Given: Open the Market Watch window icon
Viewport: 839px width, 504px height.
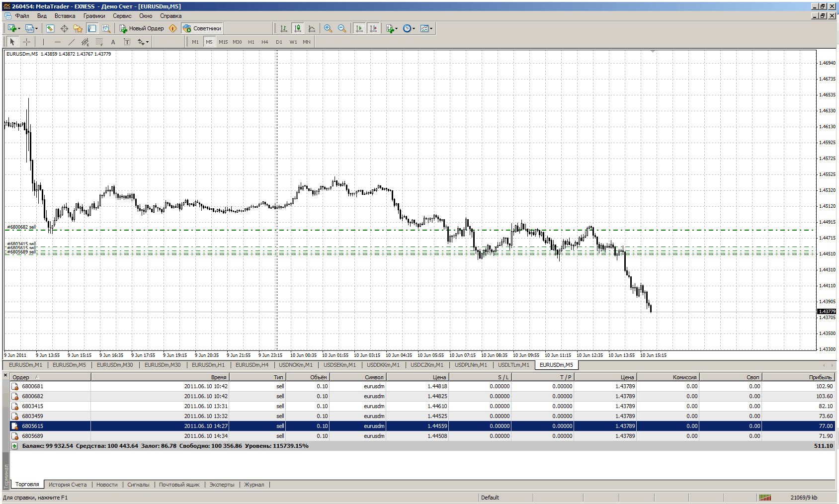Looking at the screenshot, I should click(x=50, y=28).
